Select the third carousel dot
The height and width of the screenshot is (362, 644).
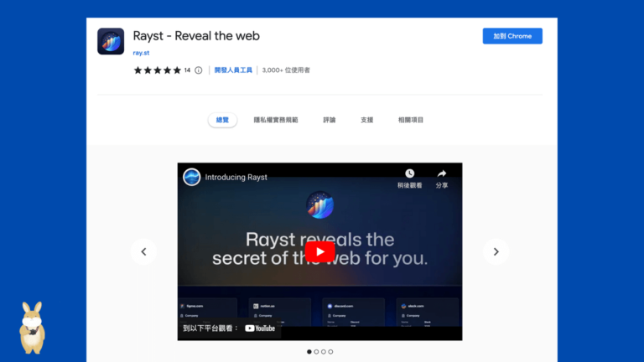(x=324, y=352)
